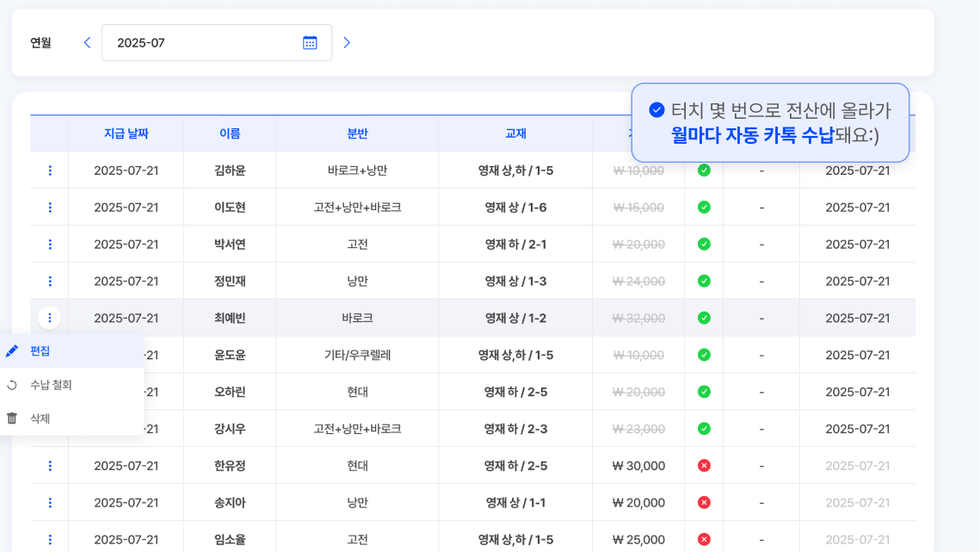
Task: Open the calendar date picker icon
Action: tap(310, 42)
